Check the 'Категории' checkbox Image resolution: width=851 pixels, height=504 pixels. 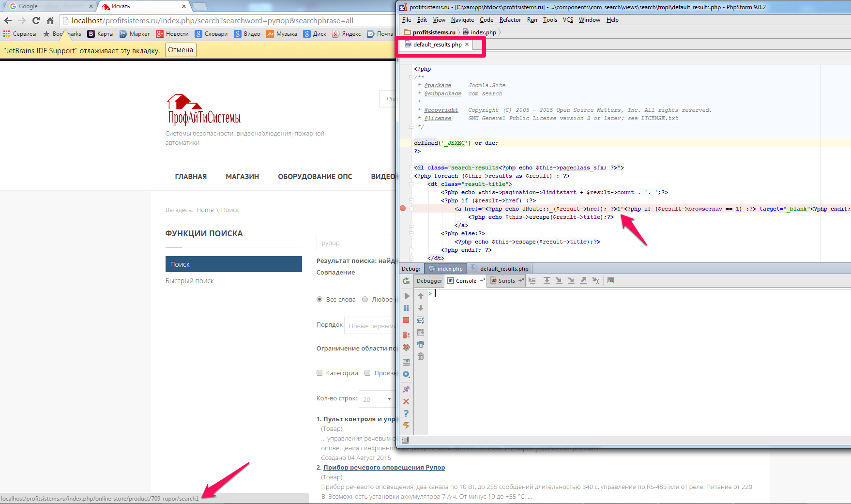[x=319, y=373]
